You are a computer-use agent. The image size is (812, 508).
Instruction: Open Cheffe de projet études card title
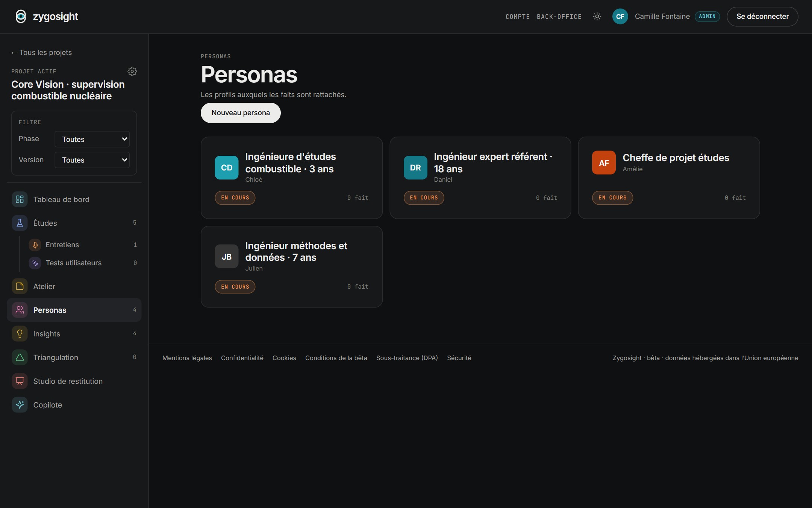tap(676, 158)
